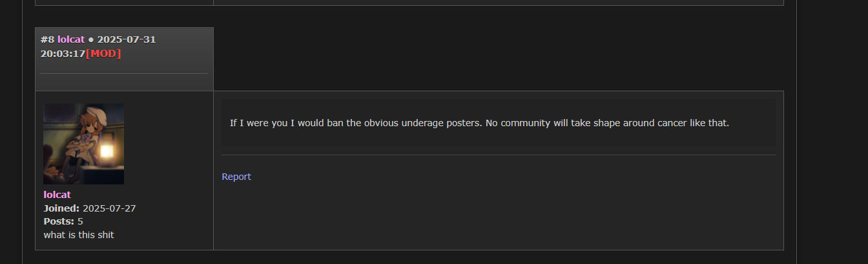The height and width of the screenshot is (264, 868).
Task: Click the divider line above Report
Action: pyautogui.click(x=498, y=155)
